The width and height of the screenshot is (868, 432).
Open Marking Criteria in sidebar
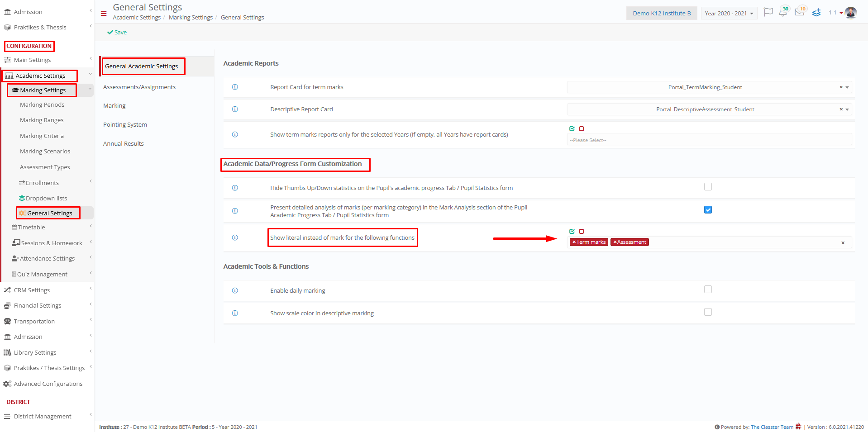click(42, 136)
